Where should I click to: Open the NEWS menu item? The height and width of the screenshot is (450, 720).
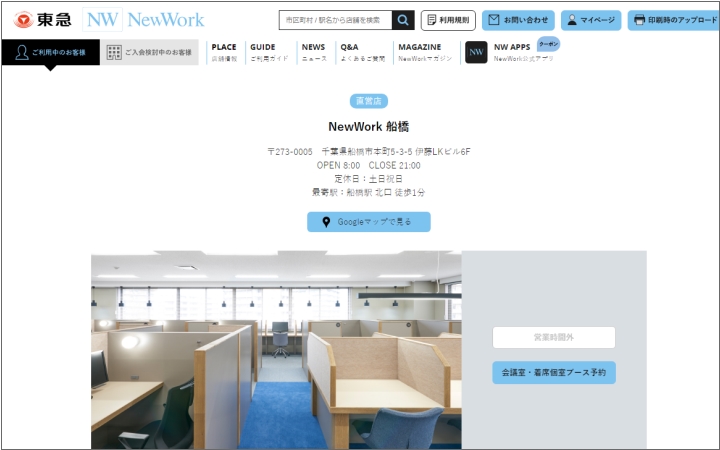pyautogui.click(x=314, y=52)
